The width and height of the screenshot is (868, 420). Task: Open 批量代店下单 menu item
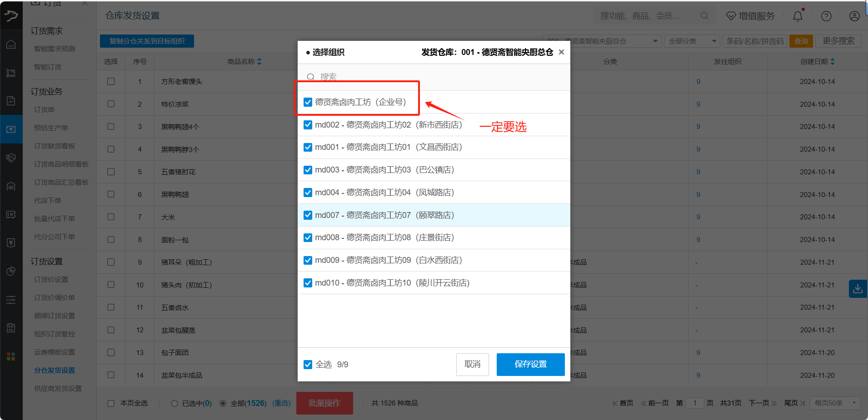[55, 218]
